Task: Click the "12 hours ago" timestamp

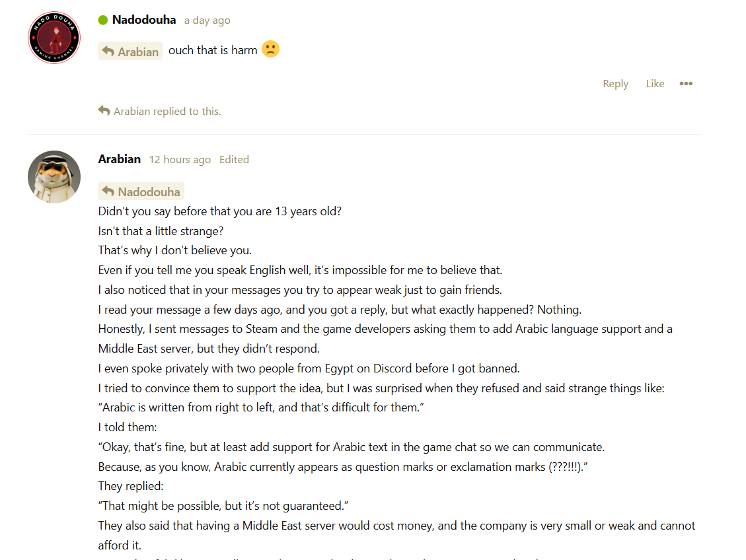Action: [x=180, y=160]
